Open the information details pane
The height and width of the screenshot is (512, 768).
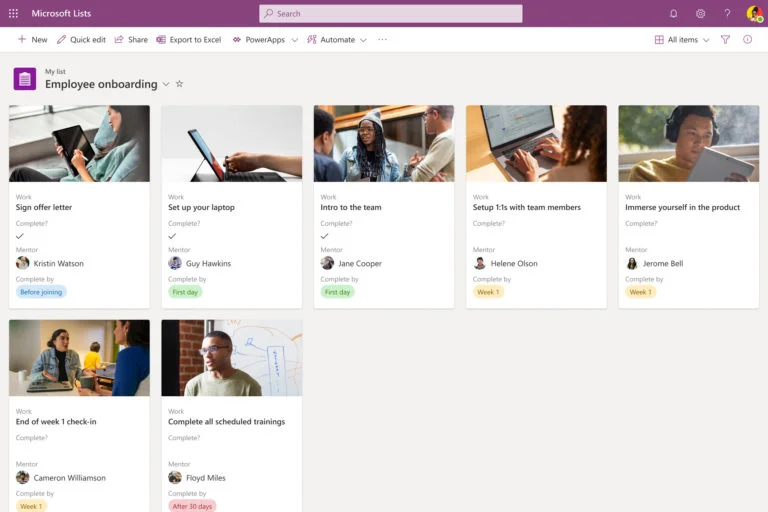[x=747, y=40]
